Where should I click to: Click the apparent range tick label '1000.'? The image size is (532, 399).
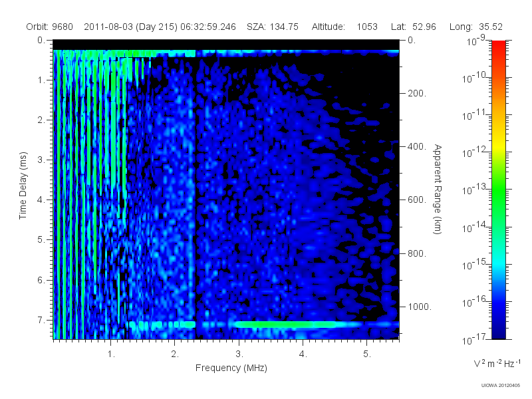tap(420, 307)
